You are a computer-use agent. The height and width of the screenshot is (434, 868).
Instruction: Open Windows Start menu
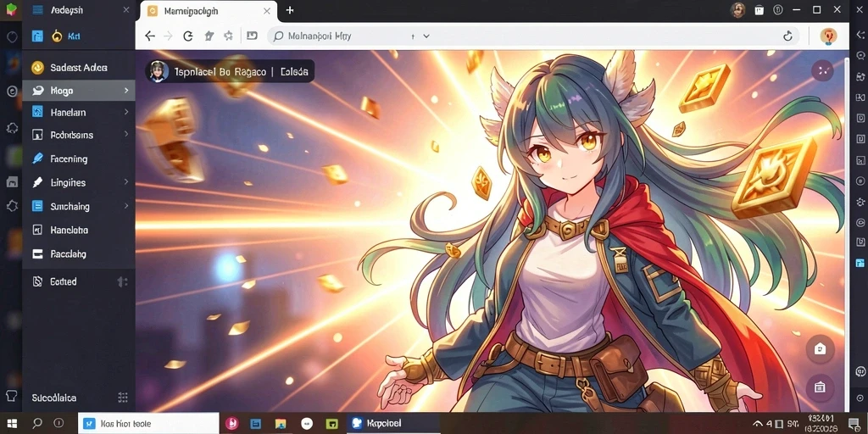click(12, 424)
